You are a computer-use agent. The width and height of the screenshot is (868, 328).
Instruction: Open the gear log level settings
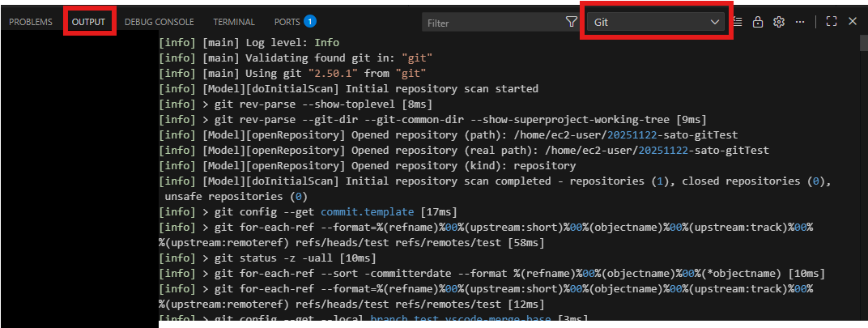tap(779, 22)
